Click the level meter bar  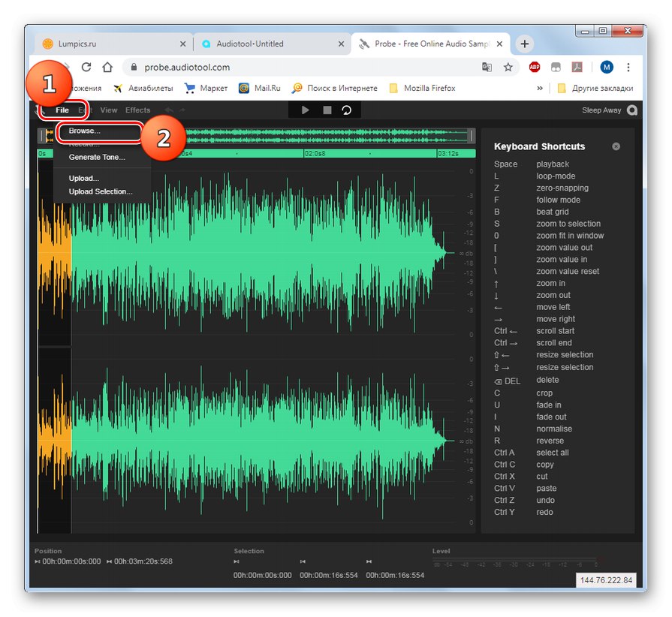514,560
